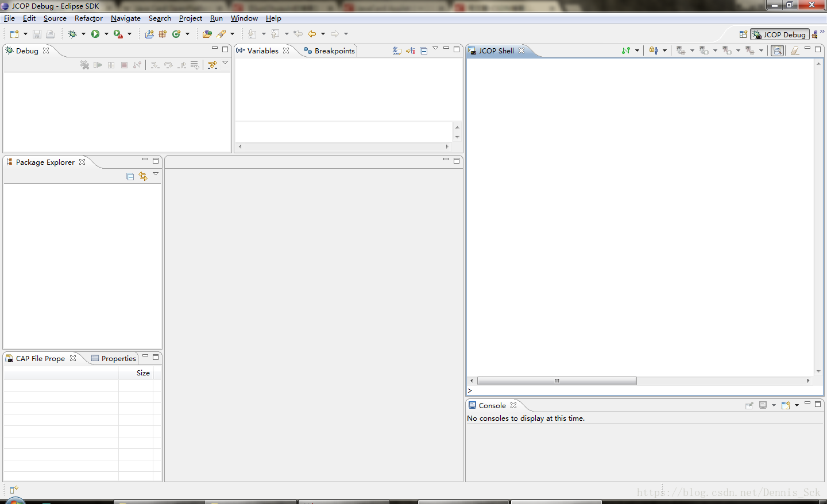Viewport: 827px width, 504px height.
Task: Click the Pin Console icon
Action: pos(749,405)
